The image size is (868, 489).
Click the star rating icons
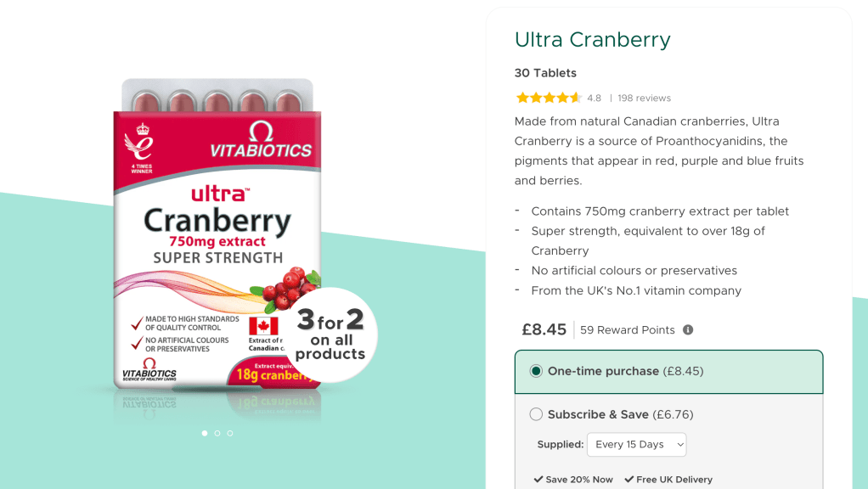[x=548, y=98]
